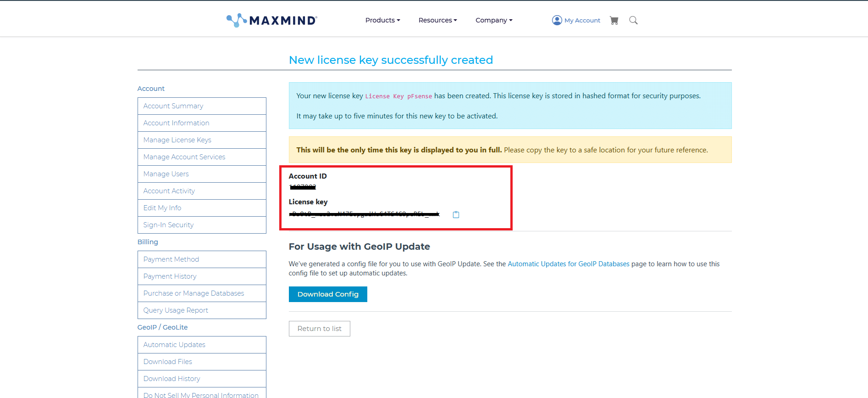The width and height of the screenshot is (868, 398).
Task: Open Query Usage Report
Action: coord(202,310)
